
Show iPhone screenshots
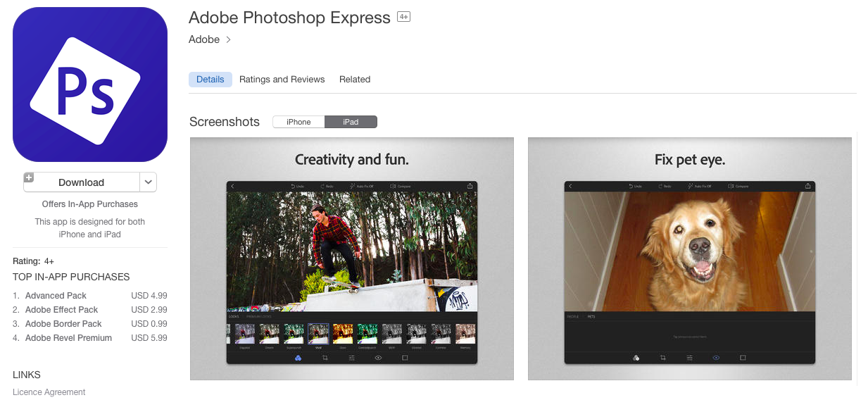[x=298, y=122]
